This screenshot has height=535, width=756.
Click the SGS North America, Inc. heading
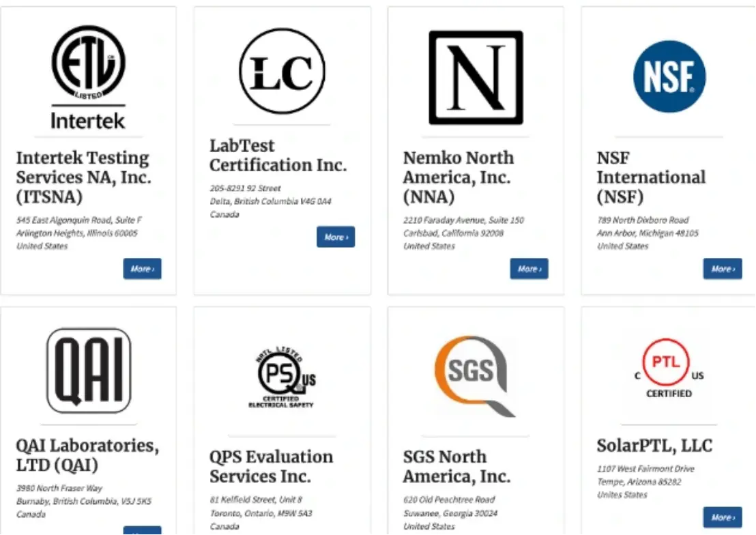pos(456,466)
